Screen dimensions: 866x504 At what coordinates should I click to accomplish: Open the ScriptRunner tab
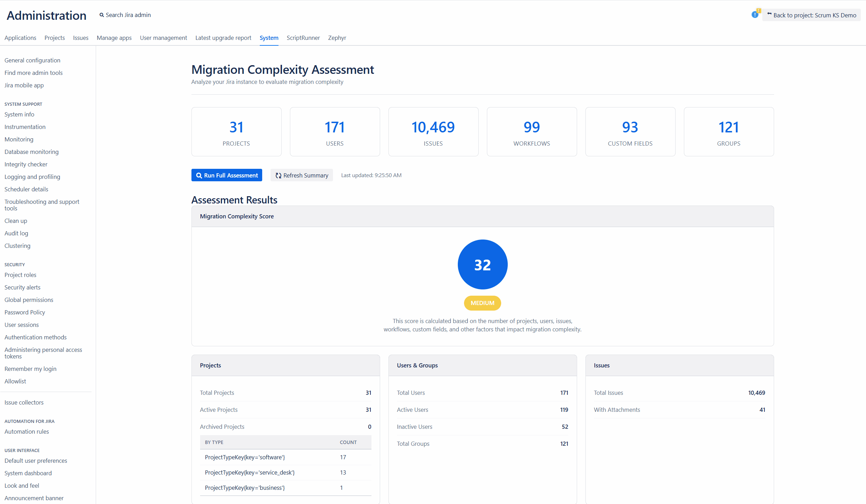point(303,38)
